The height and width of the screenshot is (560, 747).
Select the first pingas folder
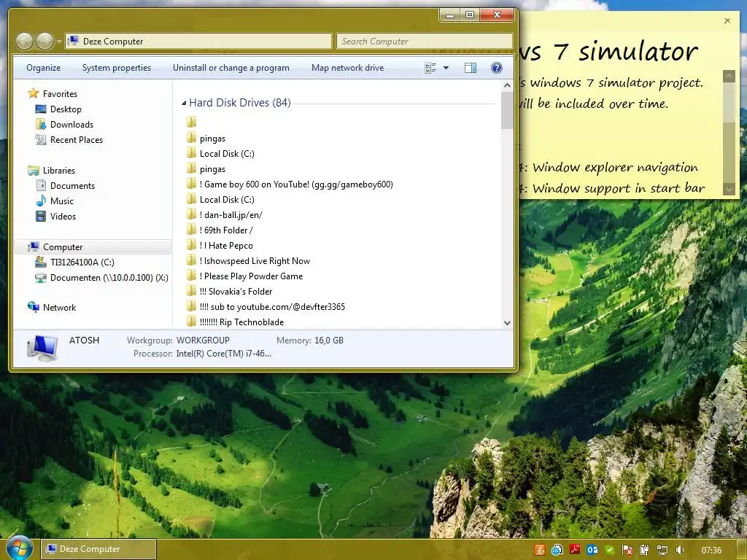pos(206,138)
